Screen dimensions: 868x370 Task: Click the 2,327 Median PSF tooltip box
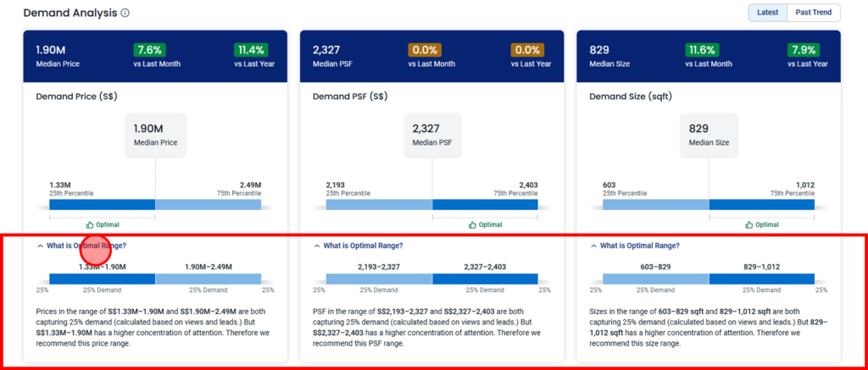(431, 135)
